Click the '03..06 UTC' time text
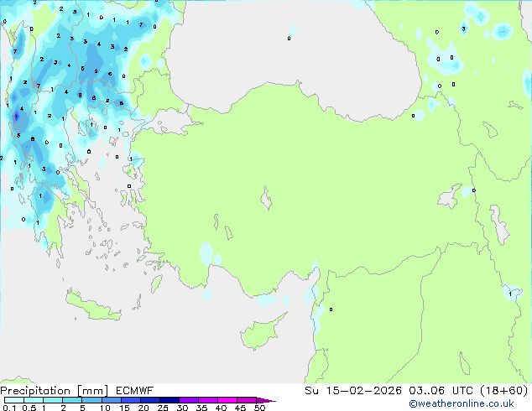 coord(441,391)
